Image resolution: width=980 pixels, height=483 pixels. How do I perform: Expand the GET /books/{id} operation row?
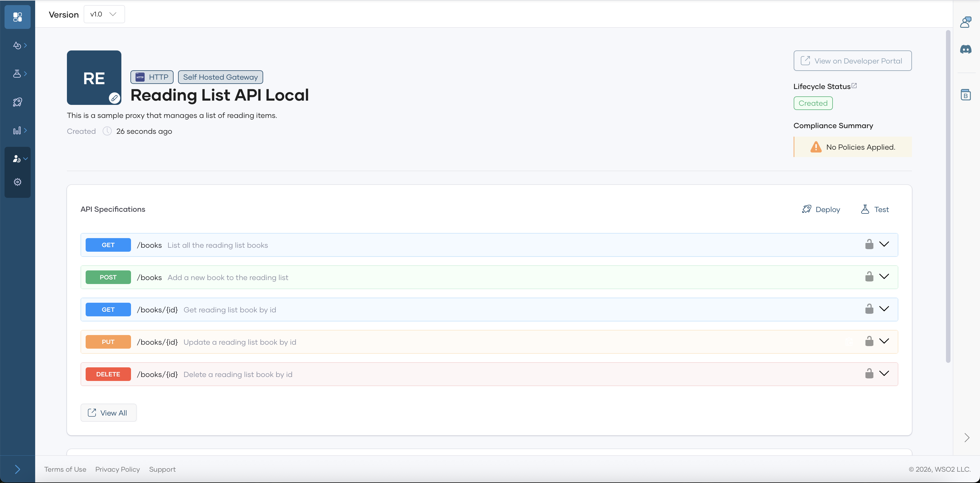tap(884, 309)
